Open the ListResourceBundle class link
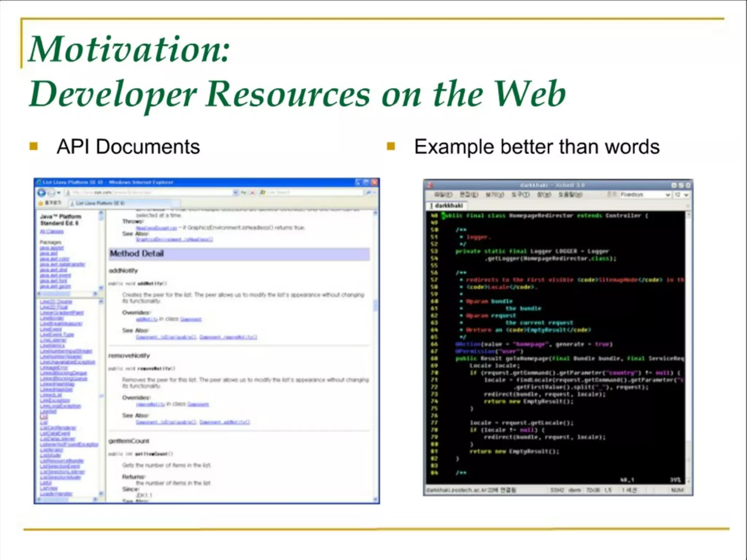 62,461
